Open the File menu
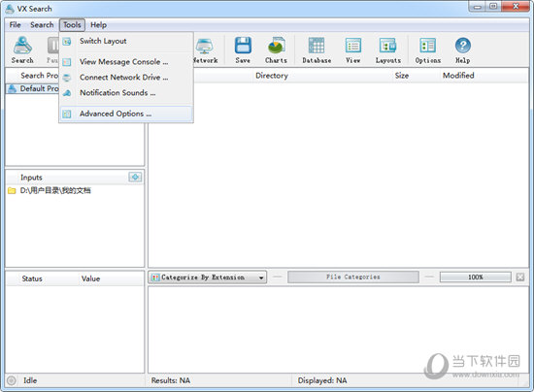Viewport: 534px width, 392px height. click(15, 25)
